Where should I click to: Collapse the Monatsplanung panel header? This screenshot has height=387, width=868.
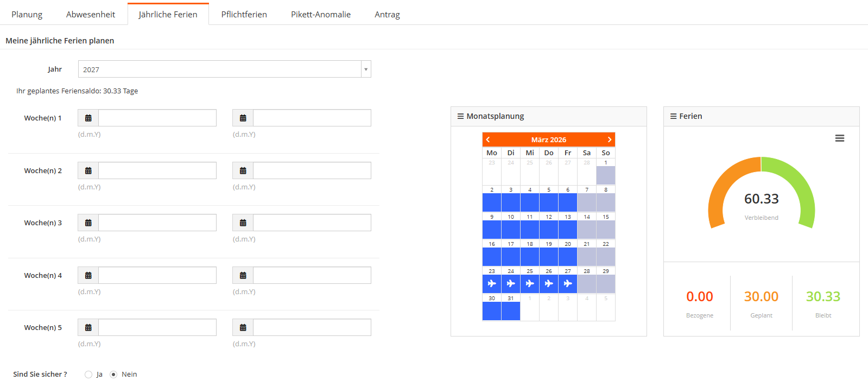tap(495, 116)
